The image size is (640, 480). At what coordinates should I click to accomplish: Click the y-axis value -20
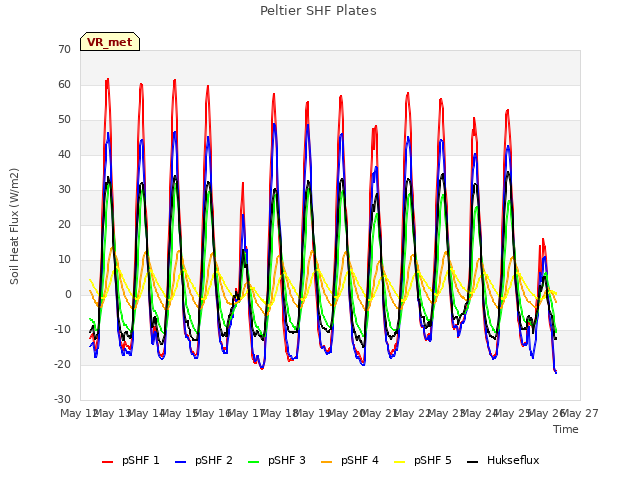(x=62, y=364)
